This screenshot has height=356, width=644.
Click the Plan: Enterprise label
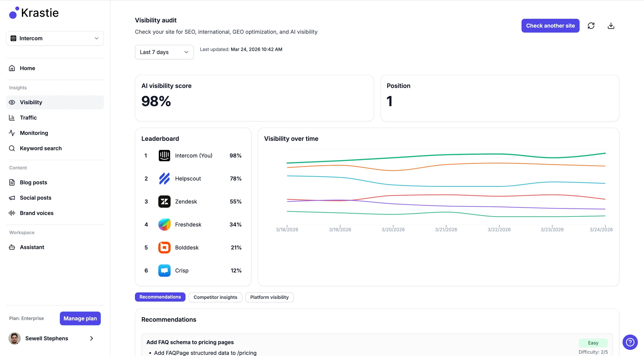click(x=26, y=318)
